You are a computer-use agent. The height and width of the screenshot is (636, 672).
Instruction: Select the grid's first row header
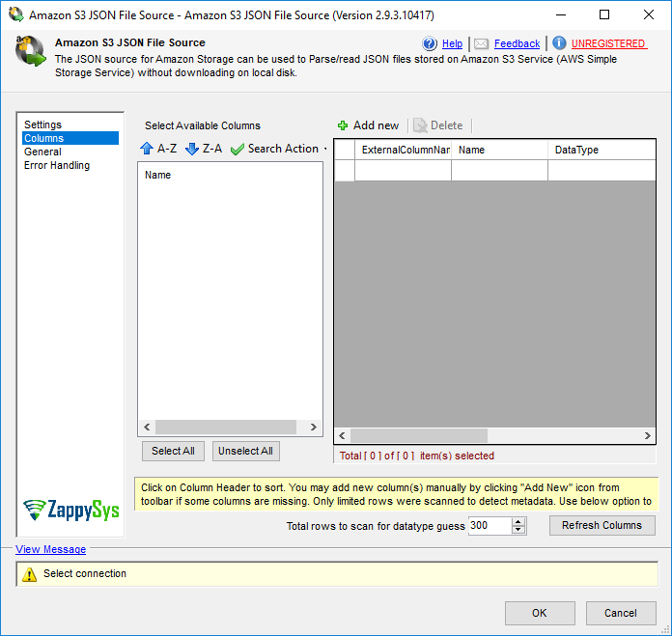pos(345,171)
